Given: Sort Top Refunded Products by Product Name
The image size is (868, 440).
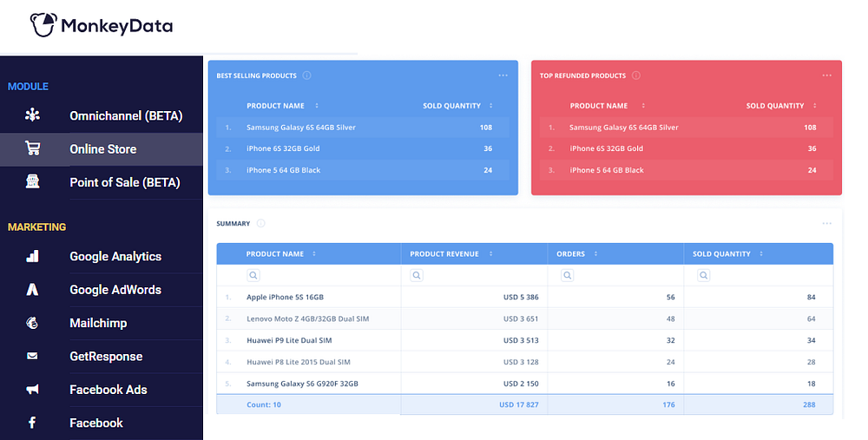Looking at the screenshot, I should coord(643,106).
